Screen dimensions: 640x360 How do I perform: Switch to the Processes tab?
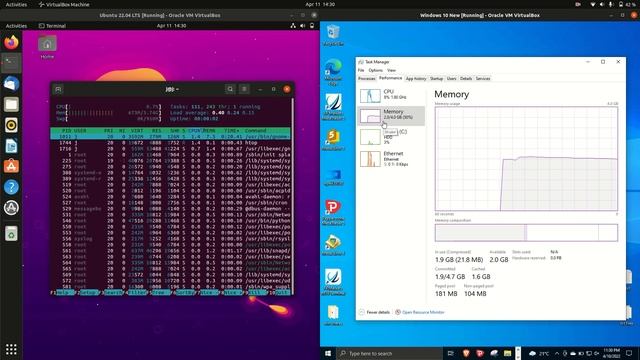pos(367,78)
